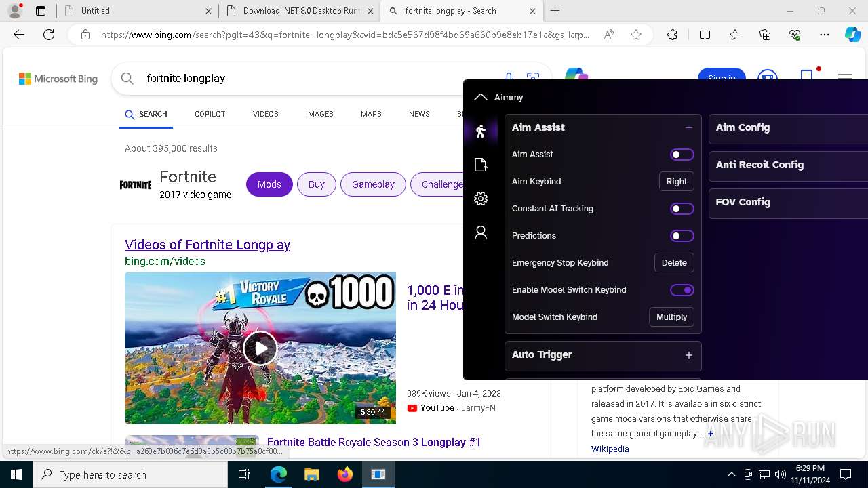Open the Collections icon in Edge toolbar
Screen dimensions: 868x488
click(765, 35)
